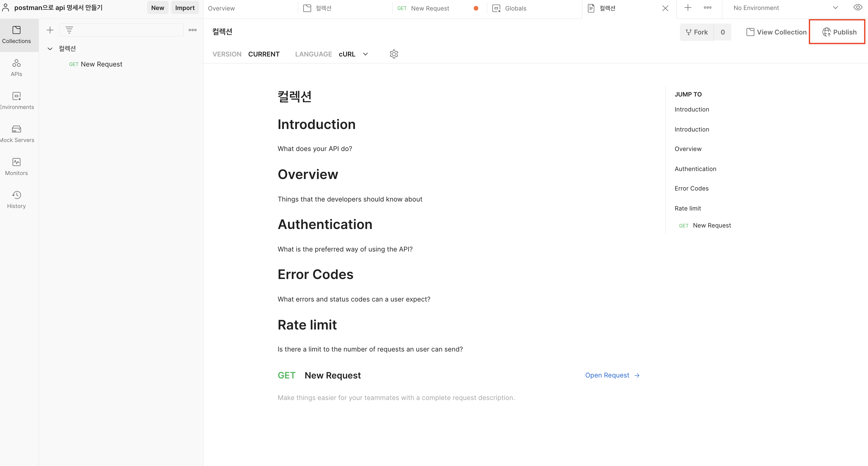Click the filter icon above the collections list

pos(69,30)
